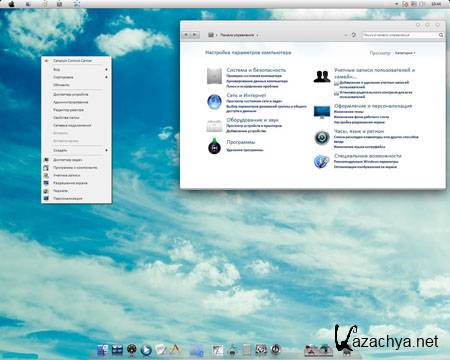Open the blue folder icon in the dock
Viewport: 450px width, 360px height.
click(x=197, y=350)
